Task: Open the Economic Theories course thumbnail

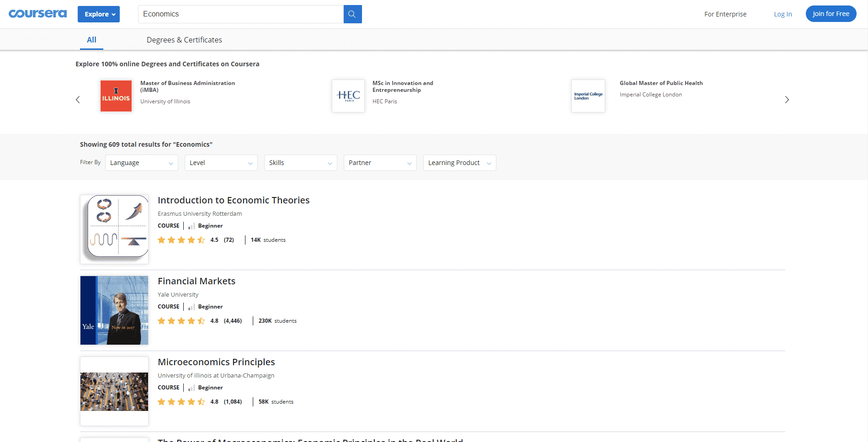Action: click(x=114, y=229)
